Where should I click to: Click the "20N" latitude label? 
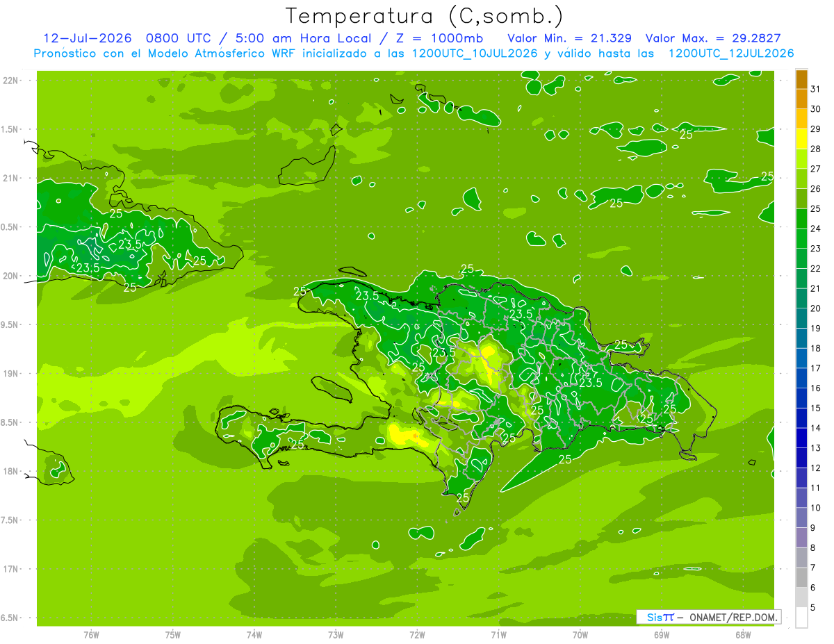coord(10,276)
